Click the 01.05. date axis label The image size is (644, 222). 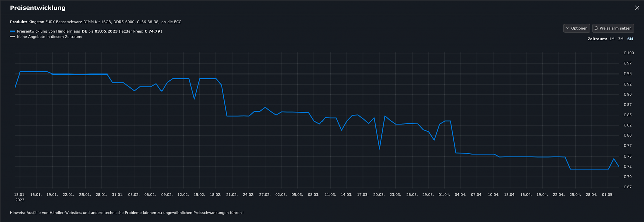(x=608, y=194)
